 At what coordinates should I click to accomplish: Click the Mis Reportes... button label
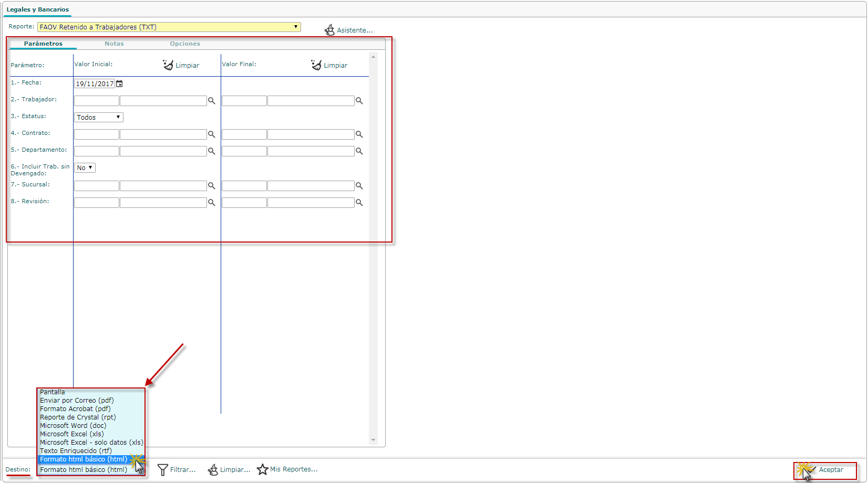[x=294, y=469]
